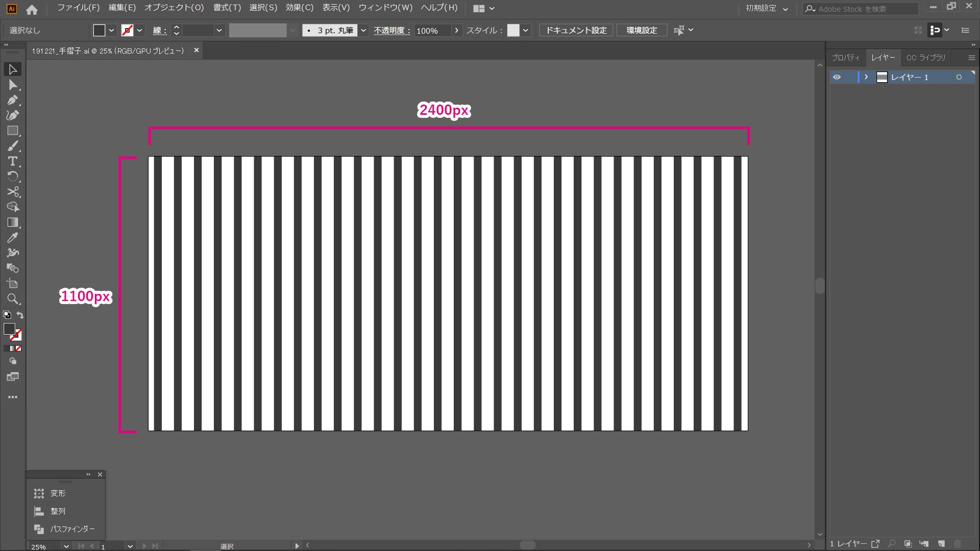The height and width of the screenshot is (551, 980).
Task: Swap fill and stroke colors
Action: [x=20, y=315]
